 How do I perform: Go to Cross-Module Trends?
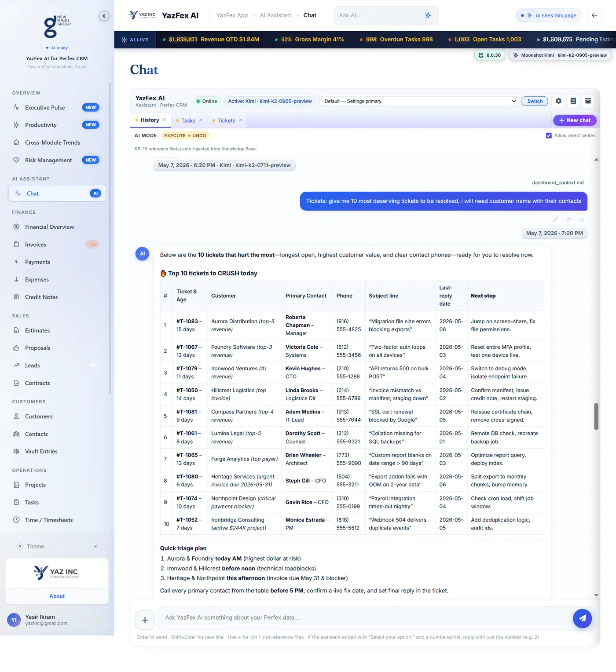[57, 142]
